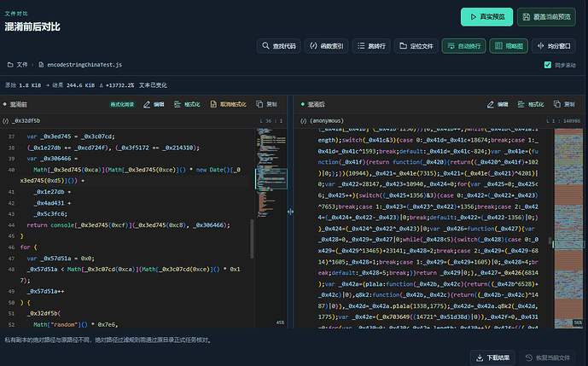Toggle the 缩略图 minimap button

(x=509, y=46)
